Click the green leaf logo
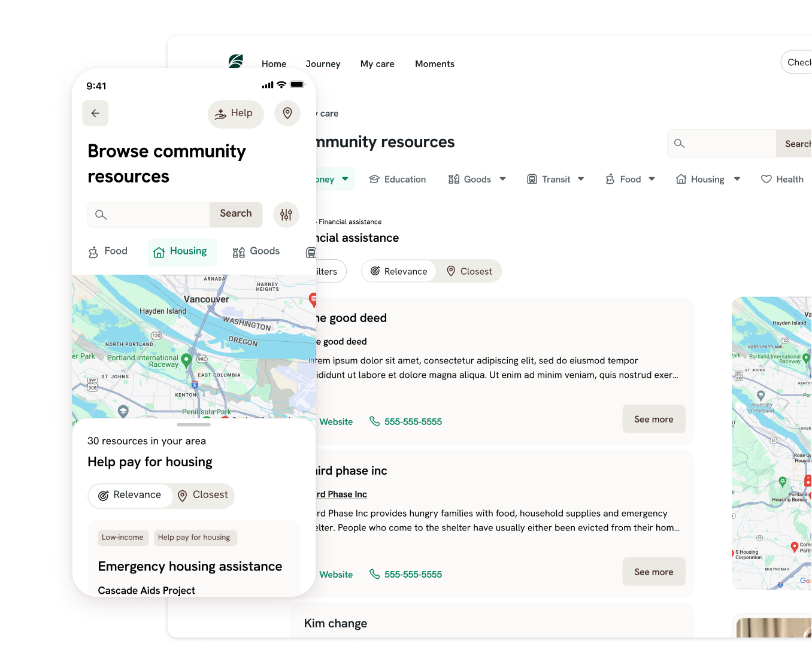Image resolution: width=812 pixels, height=671 pixels. [x=236, y=62]
